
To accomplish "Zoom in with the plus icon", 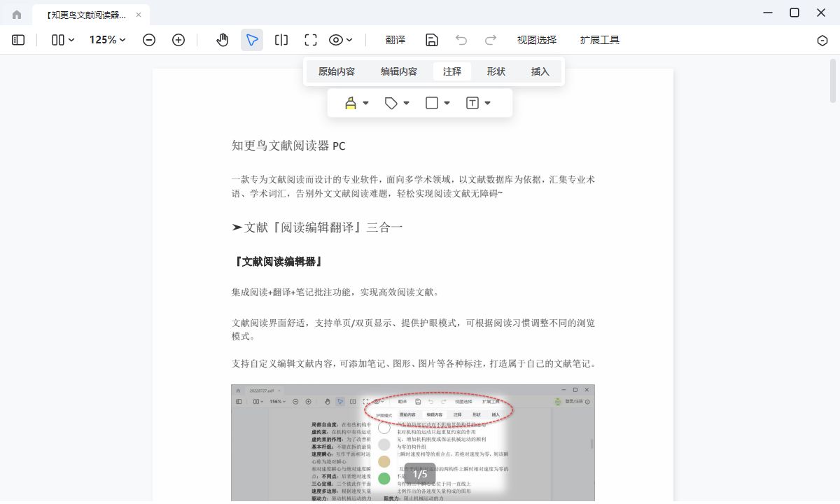I will [178, 40].
